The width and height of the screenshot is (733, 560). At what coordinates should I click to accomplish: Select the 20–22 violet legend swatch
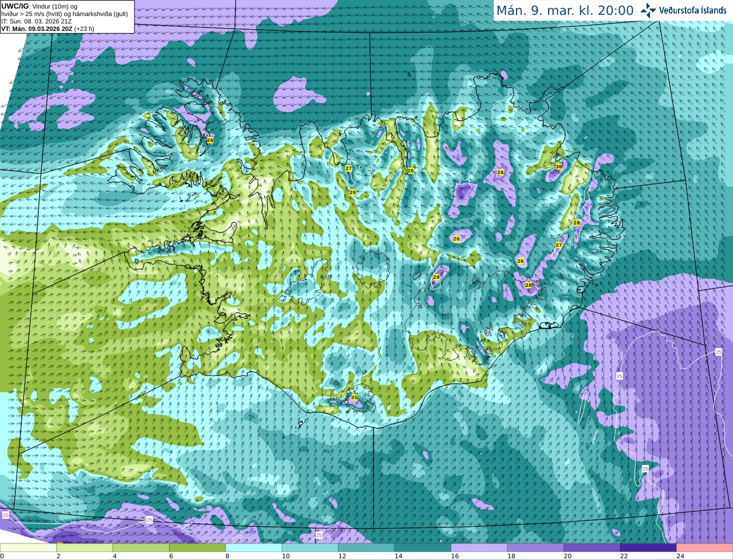coord(592,548)
